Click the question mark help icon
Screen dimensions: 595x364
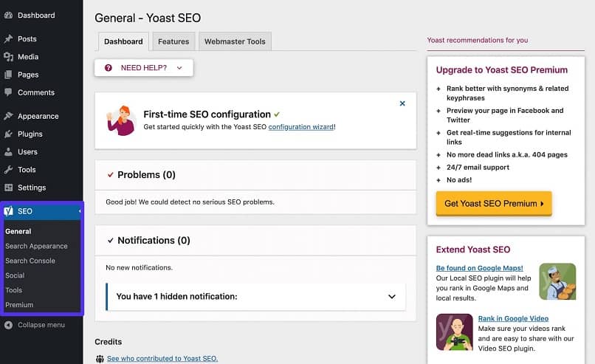(x=108, y=68)
